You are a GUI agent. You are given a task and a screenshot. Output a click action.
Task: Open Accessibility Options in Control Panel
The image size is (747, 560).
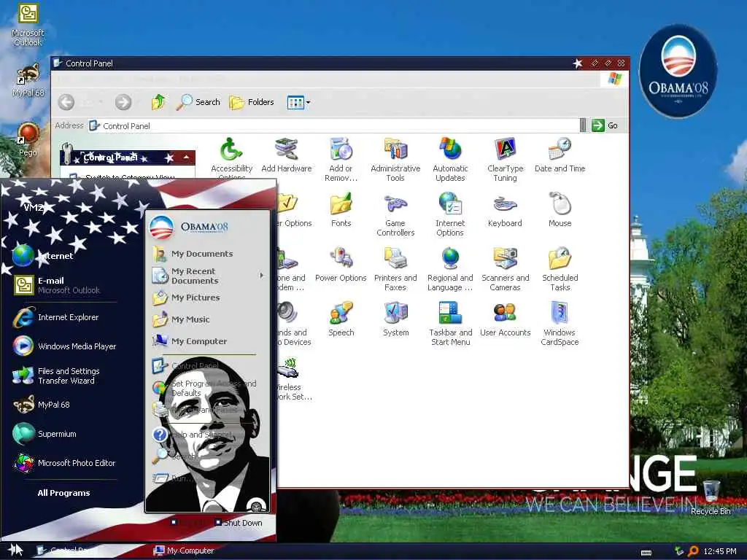click(231, 158)
